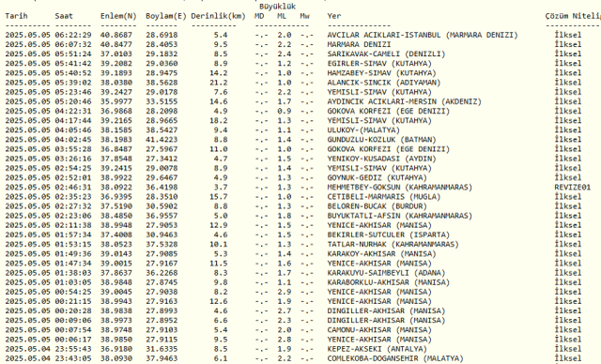Click the ML magnitude value '0.9'
The image size is (601, 364).
coord(285,112)
